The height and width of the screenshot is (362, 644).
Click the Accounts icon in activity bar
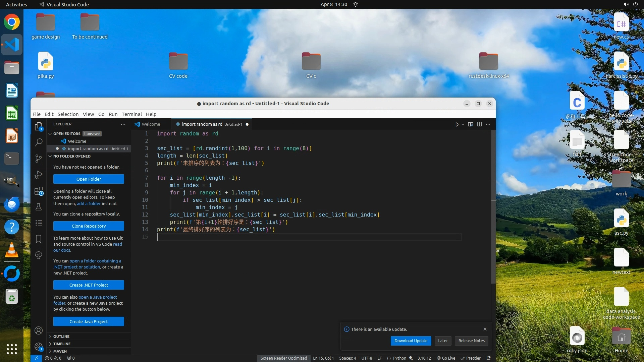click(39, 330)
